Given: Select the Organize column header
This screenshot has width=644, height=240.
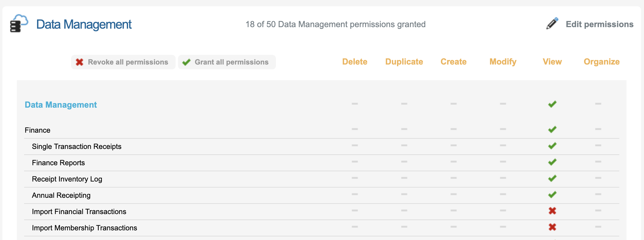Looking at the screenshot, I should point(601,62).
